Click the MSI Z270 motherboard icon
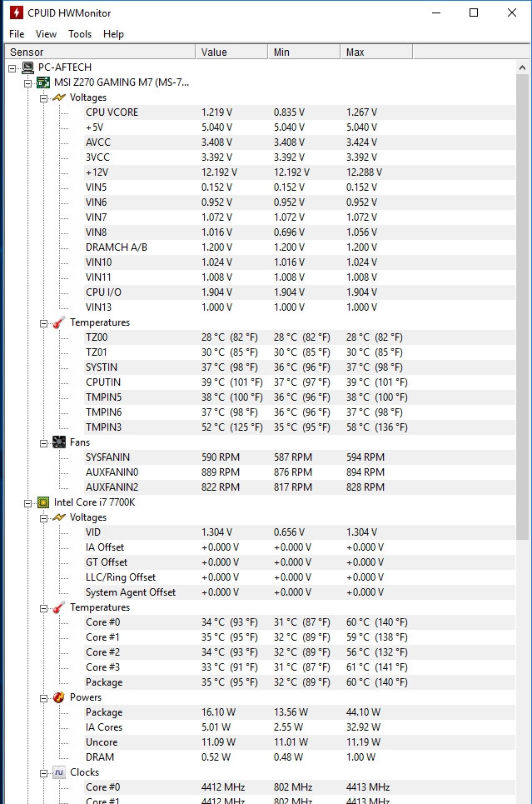Viewport: 532px width, 804px height. coord(42,82)
